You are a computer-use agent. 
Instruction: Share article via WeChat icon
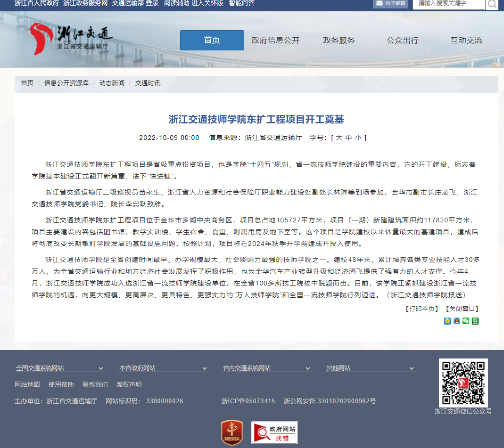coord(466,321)
